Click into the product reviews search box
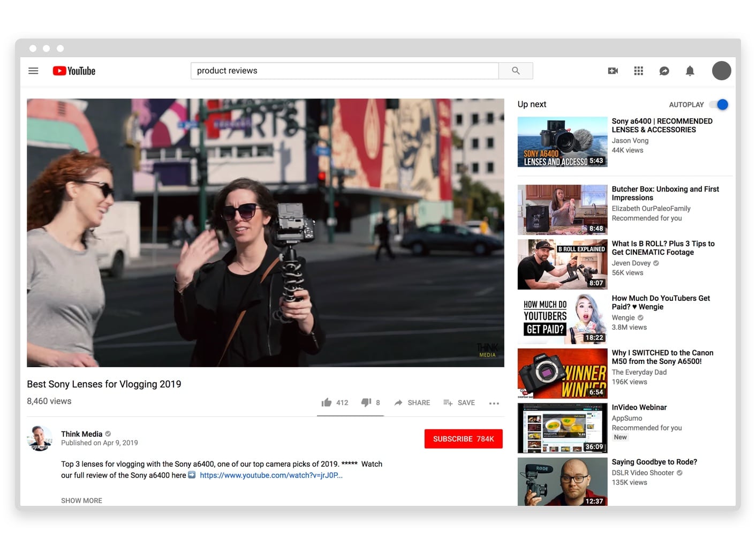The height and width of the screenshot is (554, 756). coord(344,71)
